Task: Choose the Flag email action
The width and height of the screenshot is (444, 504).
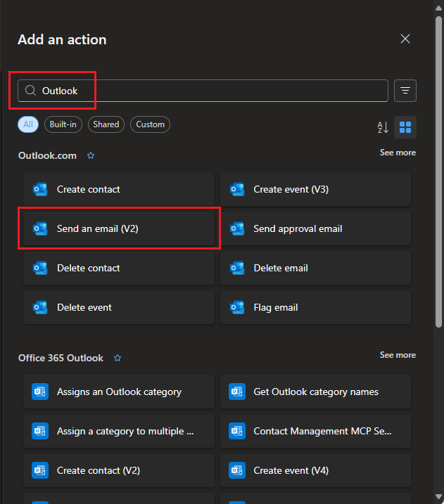Action: click(x=315, y=307)
